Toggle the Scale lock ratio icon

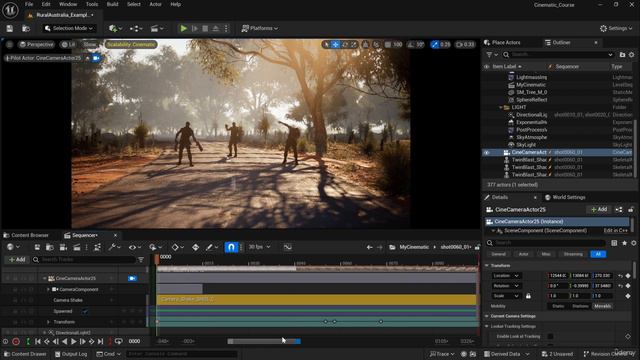pos(528,296)
